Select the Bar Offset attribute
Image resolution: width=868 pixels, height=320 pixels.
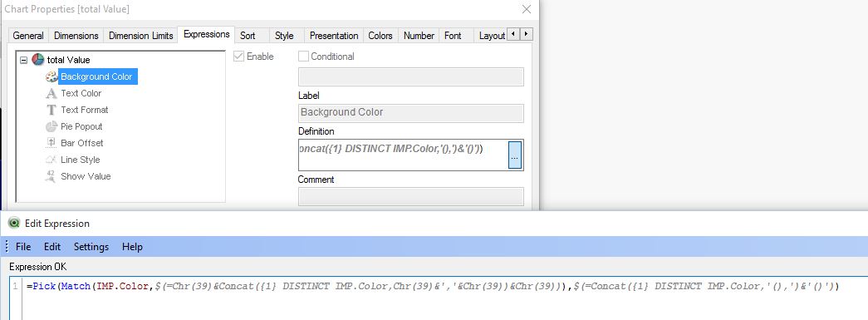[x=82, y=143]
